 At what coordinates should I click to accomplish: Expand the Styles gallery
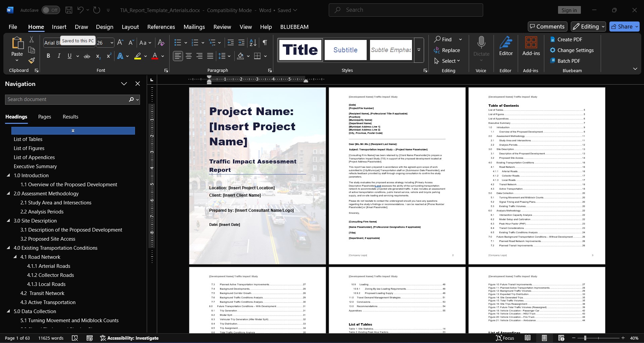(x=418, y=50)
